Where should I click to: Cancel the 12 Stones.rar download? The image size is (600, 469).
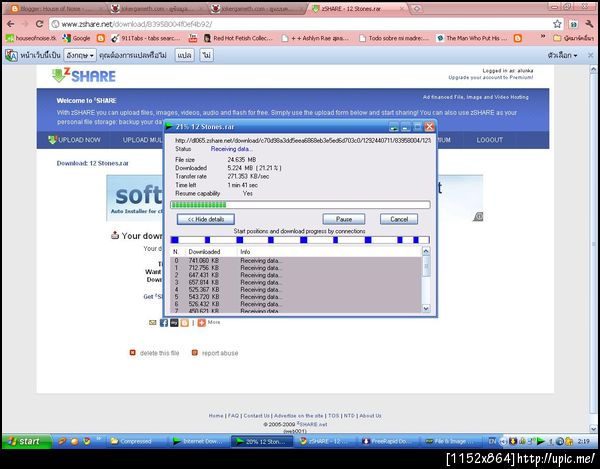[x=399, y=219]
